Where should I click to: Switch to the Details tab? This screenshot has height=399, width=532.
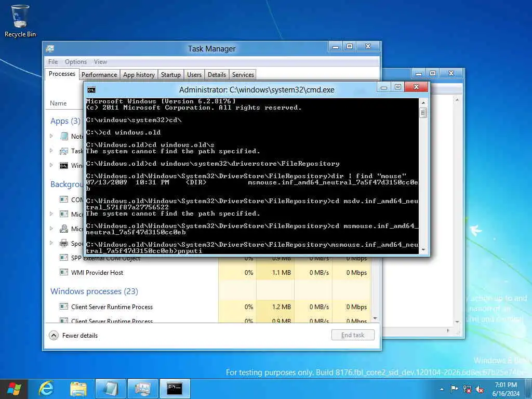(217, 75)
